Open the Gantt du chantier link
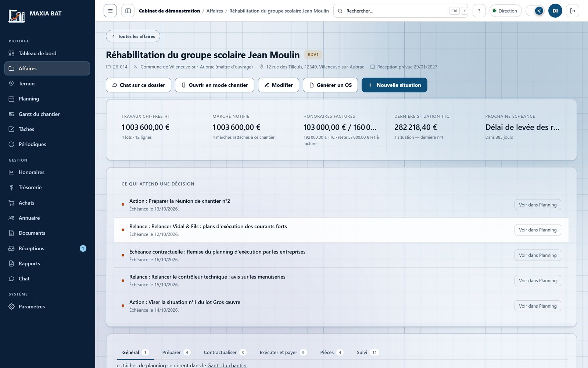Screen dimensions: 588x368 coord(227,365)
